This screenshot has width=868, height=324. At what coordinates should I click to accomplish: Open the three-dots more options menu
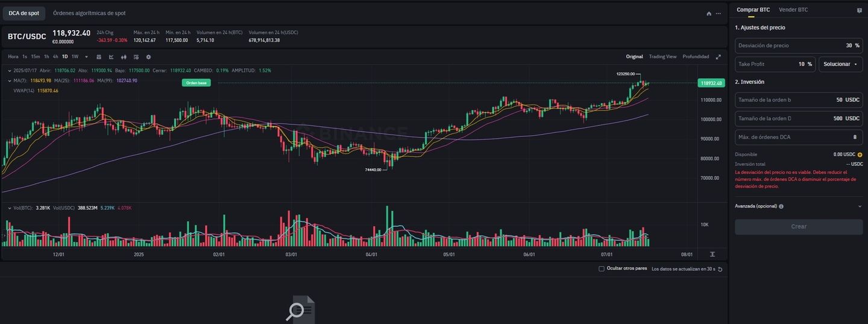click(719, 13)
